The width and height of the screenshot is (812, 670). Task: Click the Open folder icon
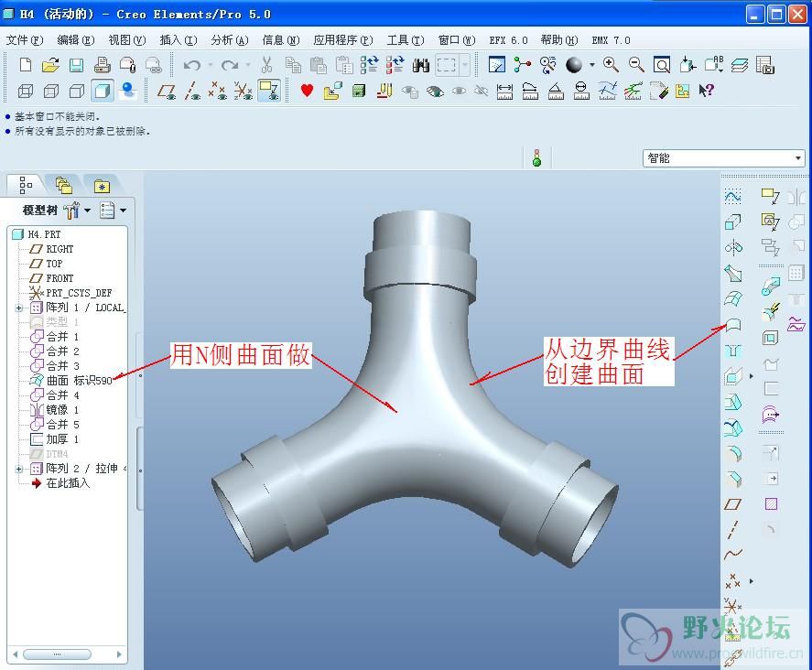(50, 65)
